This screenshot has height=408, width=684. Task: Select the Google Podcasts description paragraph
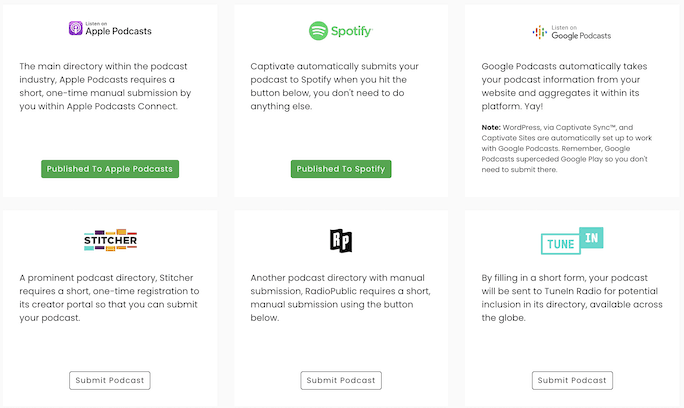564,86
